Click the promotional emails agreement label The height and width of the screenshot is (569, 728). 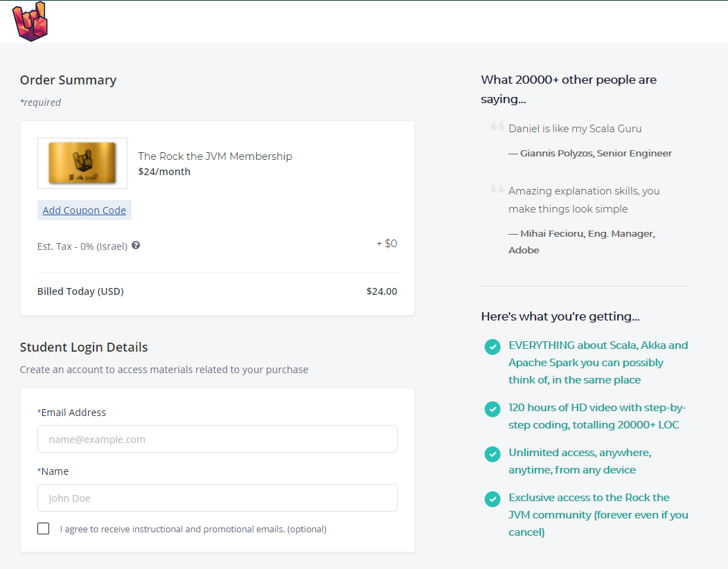tap(193, 529)
